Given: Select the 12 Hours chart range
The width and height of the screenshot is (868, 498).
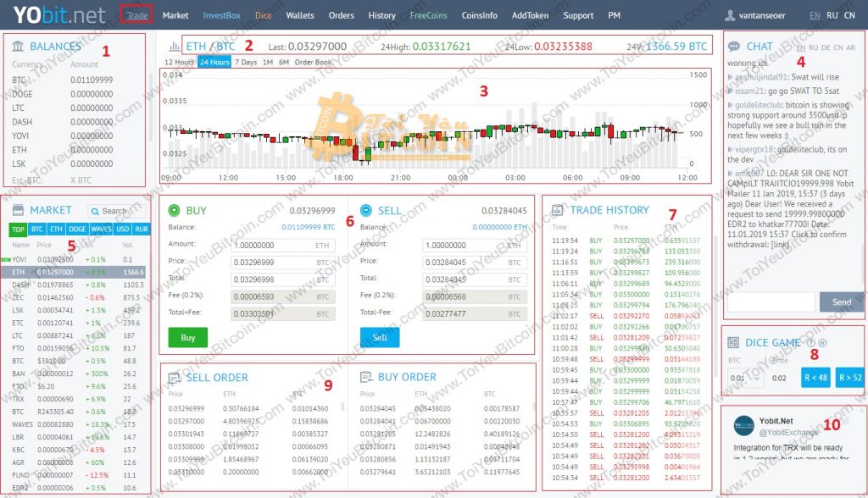Looking at the screenshot, I should 180,62.
